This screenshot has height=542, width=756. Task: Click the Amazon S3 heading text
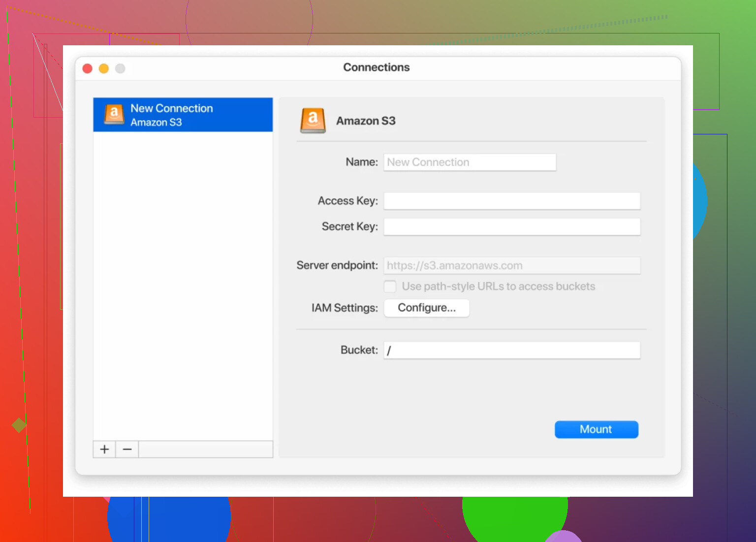(x=366, y=121)
